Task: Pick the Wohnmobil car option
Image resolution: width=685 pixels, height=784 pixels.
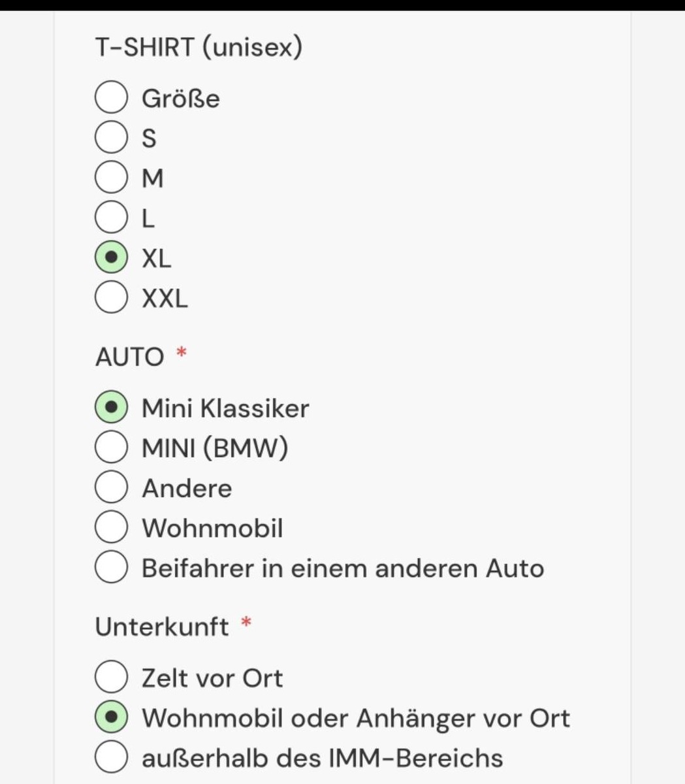Action: pyautogui.click(x=112, y=528)
